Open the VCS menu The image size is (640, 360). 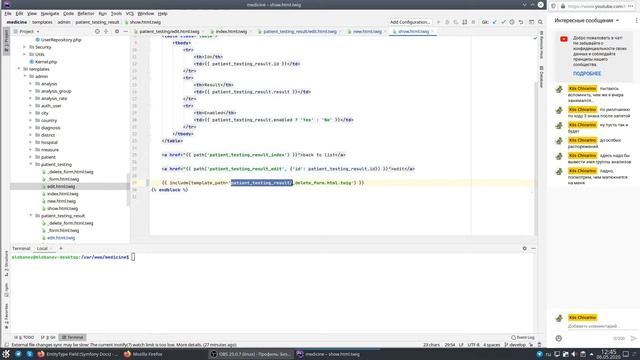[x=129, y=13]
